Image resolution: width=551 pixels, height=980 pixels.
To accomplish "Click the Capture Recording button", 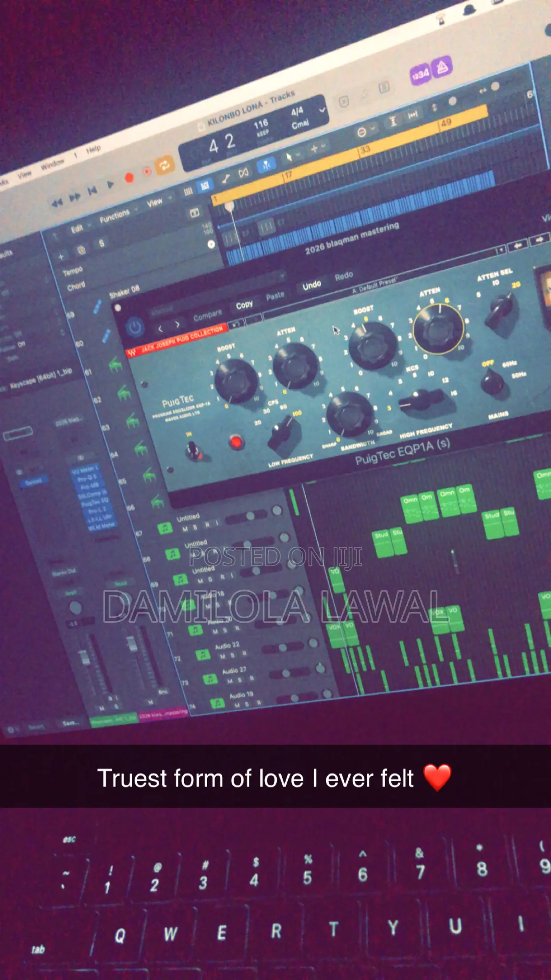I will coord(147,171).
